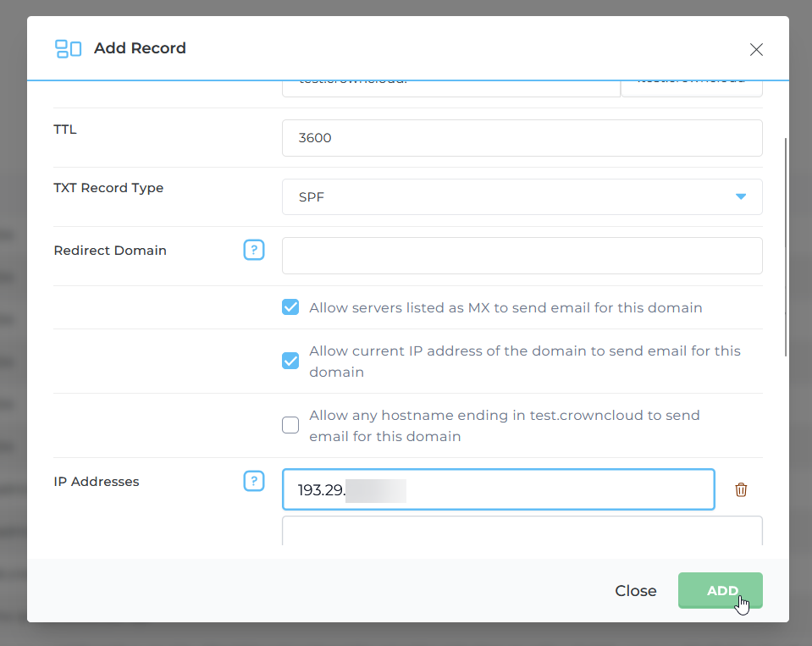The height and width of the screenshot is (646, 812).
Task: Select the empty second IP address field
Action: 522,532
